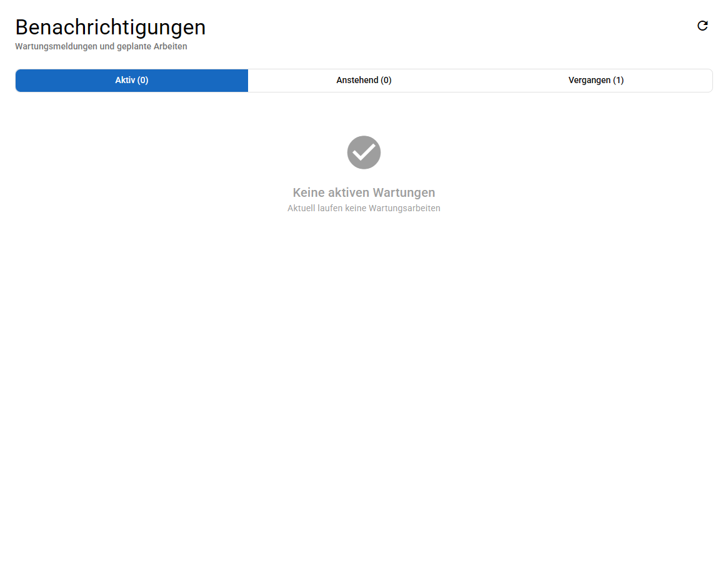The image size is (728, 563).
Task: Open the Vergangen (1) tab
Action: tap(596, 81)
